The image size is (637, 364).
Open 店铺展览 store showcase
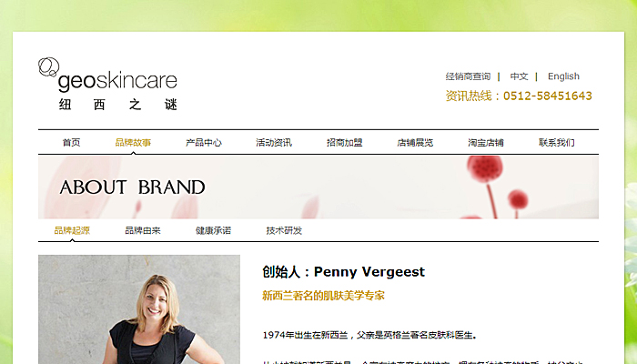415,143
